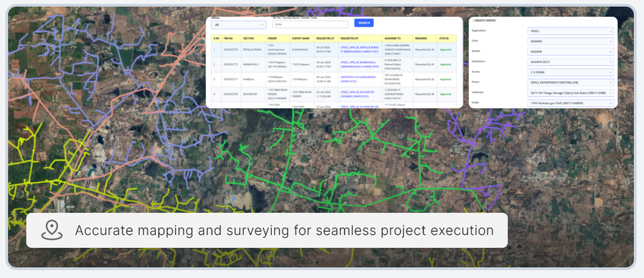Click the CREATE SURVEY panel title
The width and height of the screenshot is (644, 278).
click(484, 20)
